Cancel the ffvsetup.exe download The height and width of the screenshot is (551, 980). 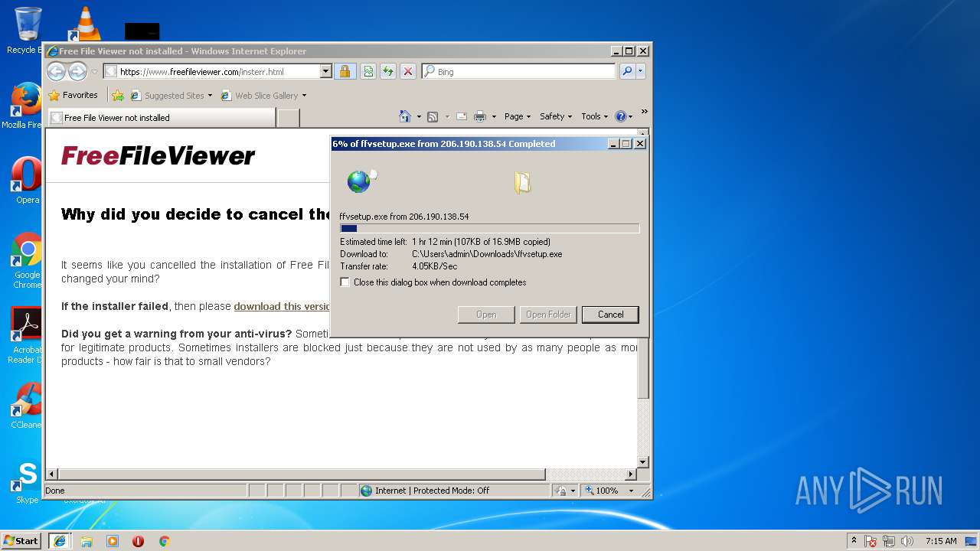coord(610,315)
